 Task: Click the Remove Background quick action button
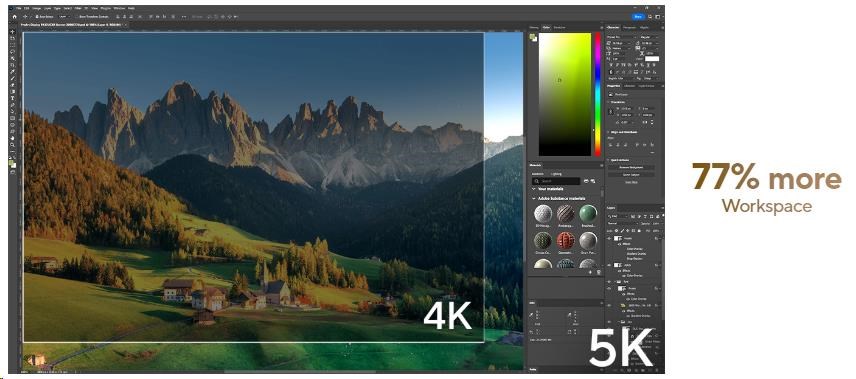[632, 168]
